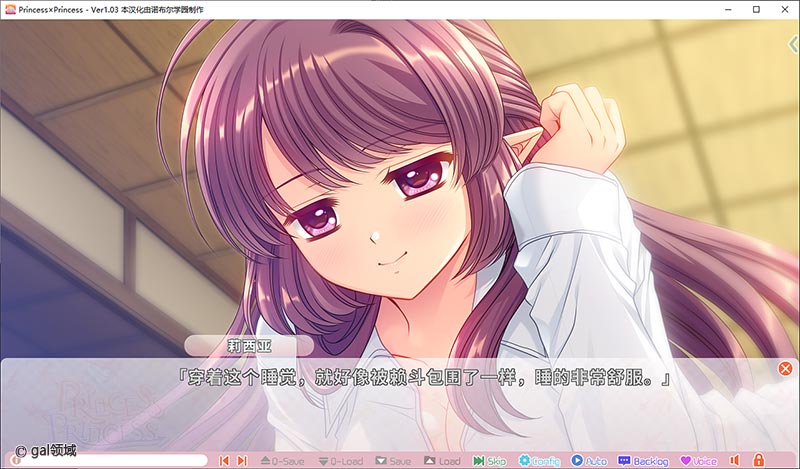Click the speaker volume icon
The height and width of the screenshot is (469, 800).
734,461
